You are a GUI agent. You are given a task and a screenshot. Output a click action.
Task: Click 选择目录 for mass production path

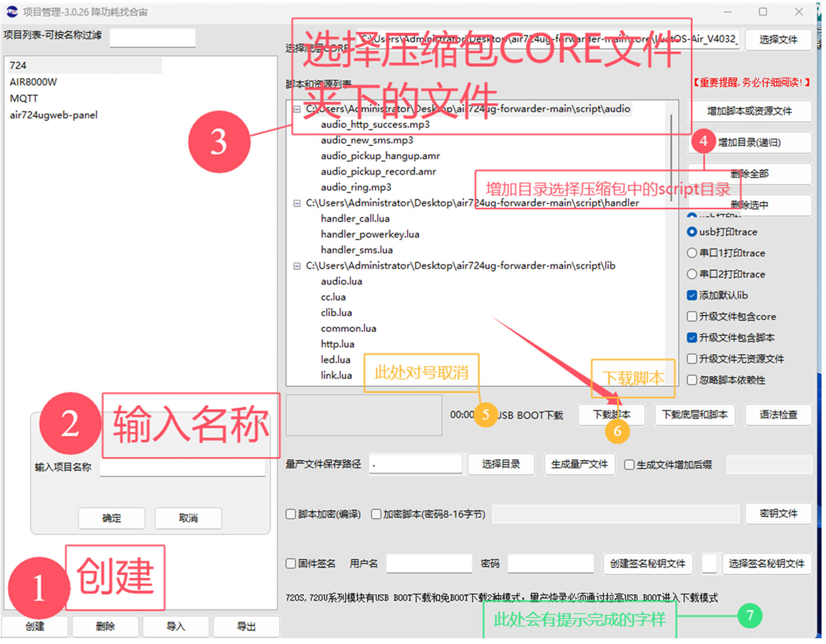[501, 464]
